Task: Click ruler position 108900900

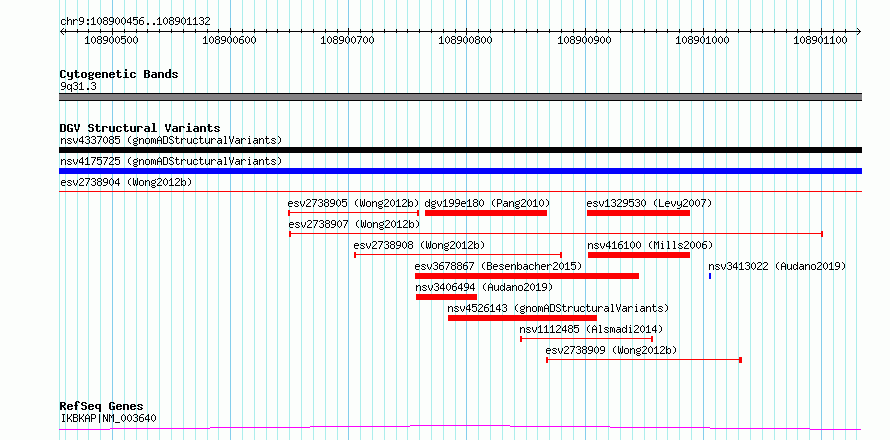Action: point(585,40)
